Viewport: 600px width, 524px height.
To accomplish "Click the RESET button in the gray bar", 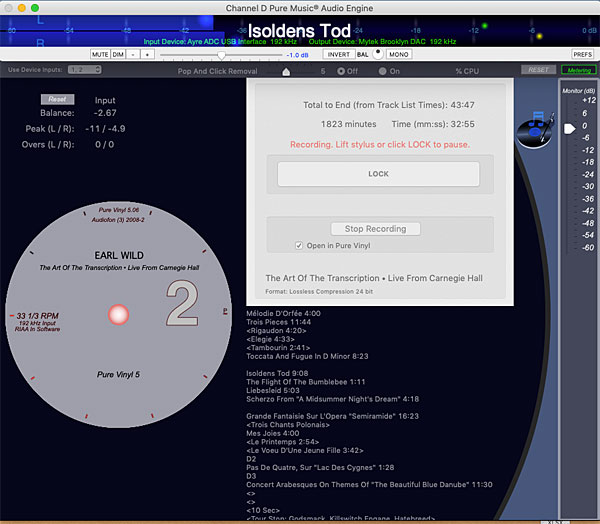I will 538,70.
